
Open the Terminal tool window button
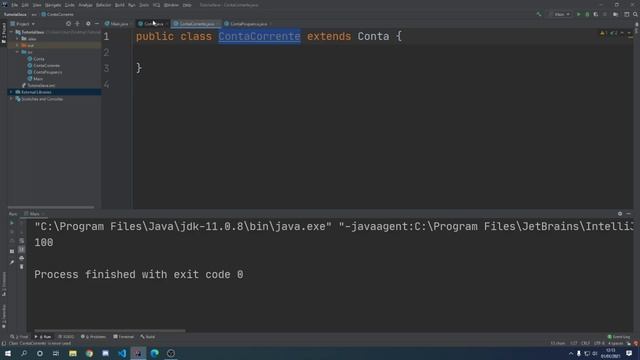(x=124, y=337)
